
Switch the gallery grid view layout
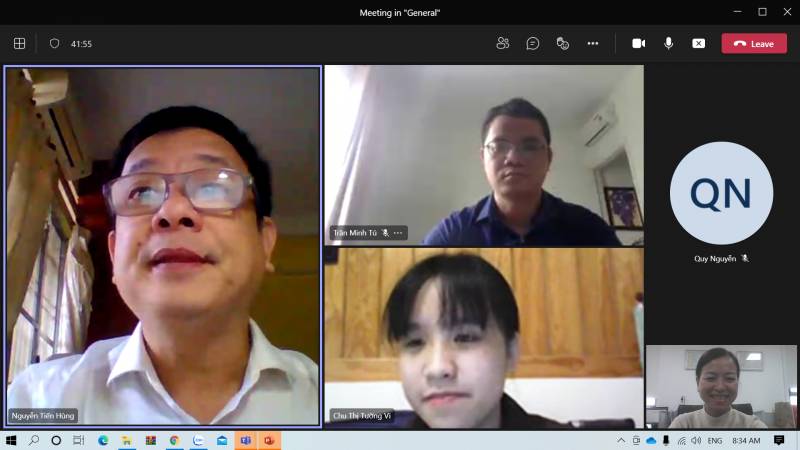[19, 43]
